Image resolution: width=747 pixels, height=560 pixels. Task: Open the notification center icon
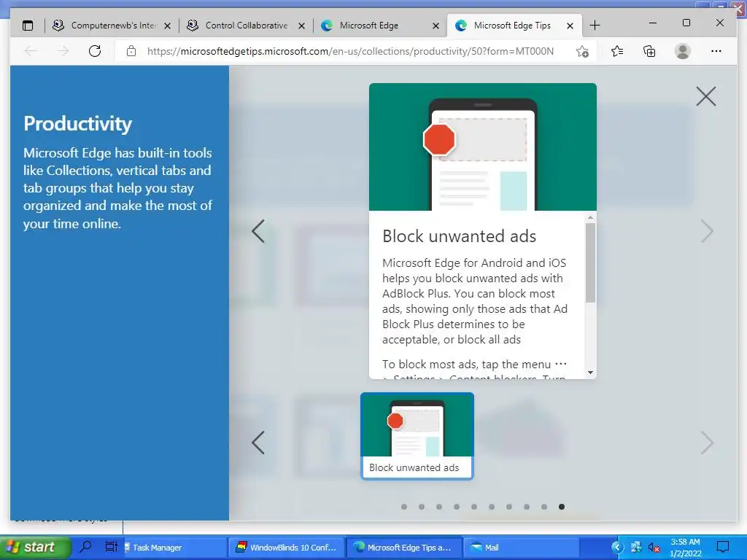[723, 548]
